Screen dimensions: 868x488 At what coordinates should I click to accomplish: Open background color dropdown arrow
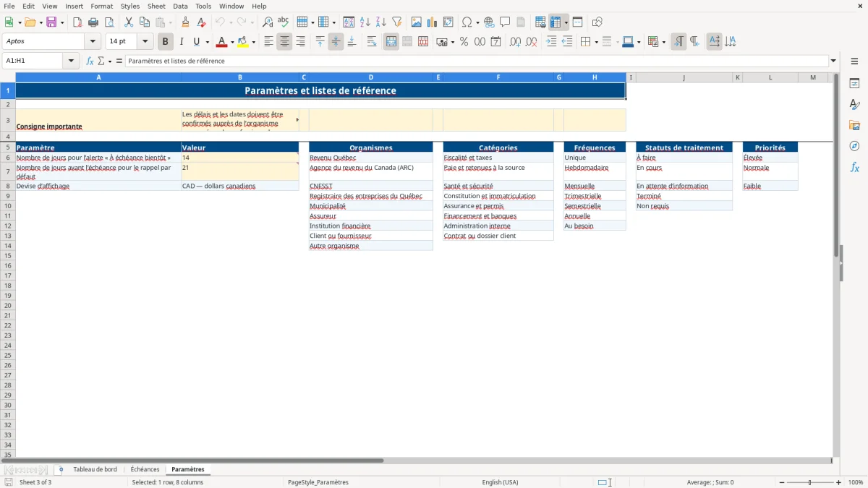tap(253, 42)
